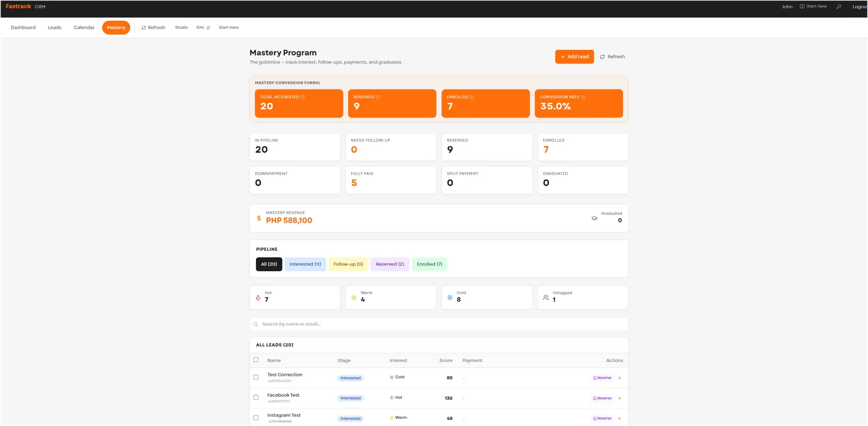868x426 pixels.
Task: Click the Cold snowflake icon card
Action: [487, 297]
